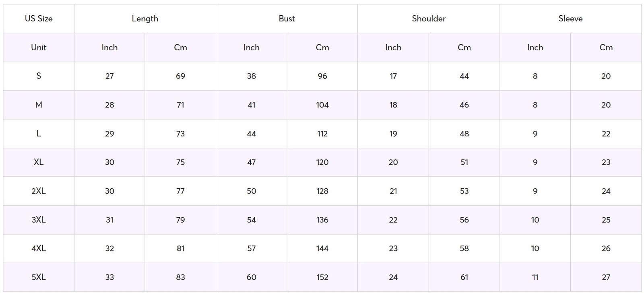Click the 5XL size row label
Viewport: 644px width, 294px height.
tap(39, 277)
